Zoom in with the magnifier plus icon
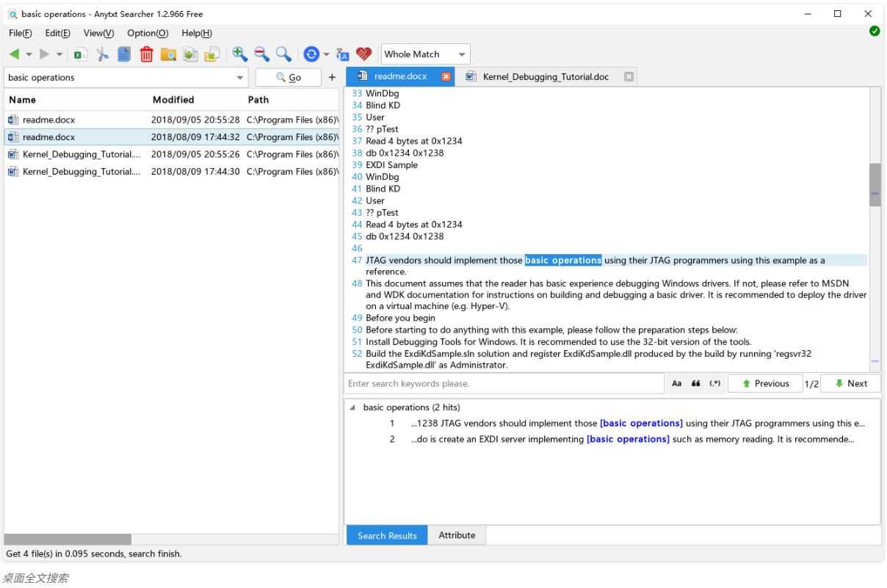Viewport: 887px width, 588px height. click(239, 54)
